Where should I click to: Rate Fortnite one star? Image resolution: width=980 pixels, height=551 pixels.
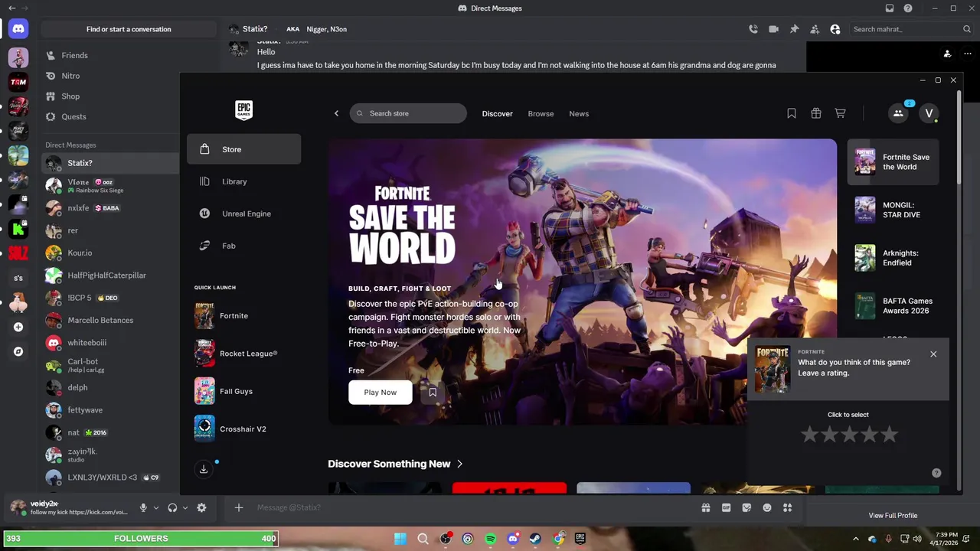point(809,435)
